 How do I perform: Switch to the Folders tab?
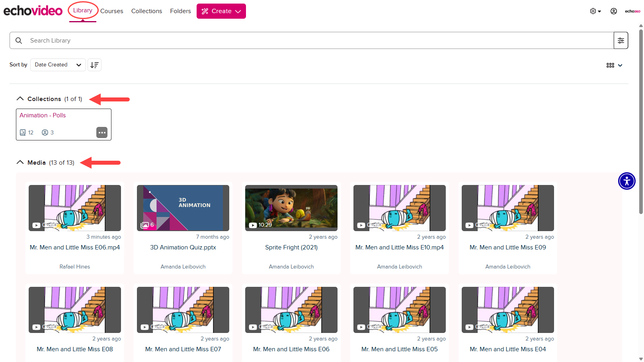pos(180,11)
